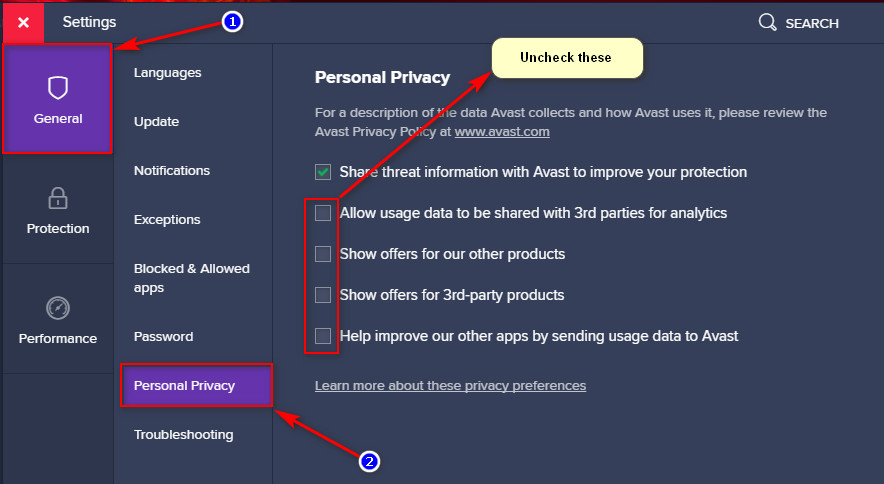Check Help improve our other apps option
The width and height of the screenshot is (884, 484).
coord(323,336)
